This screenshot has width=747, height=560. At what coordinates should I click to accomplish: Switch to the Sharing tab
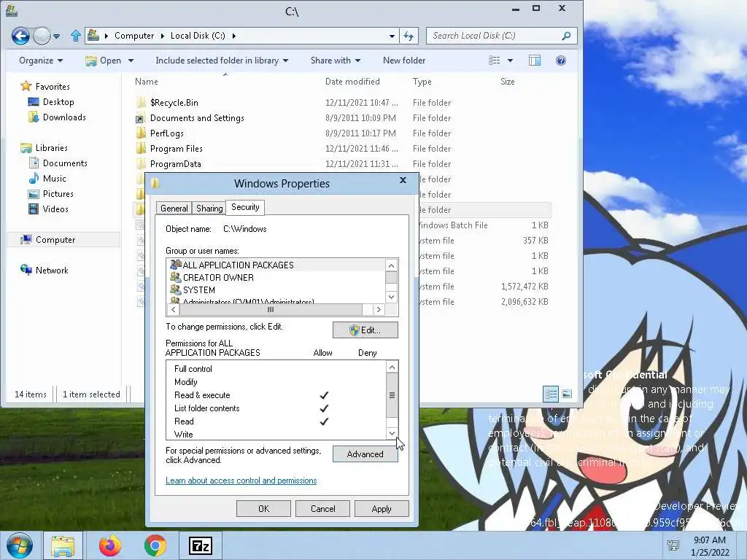209,208
